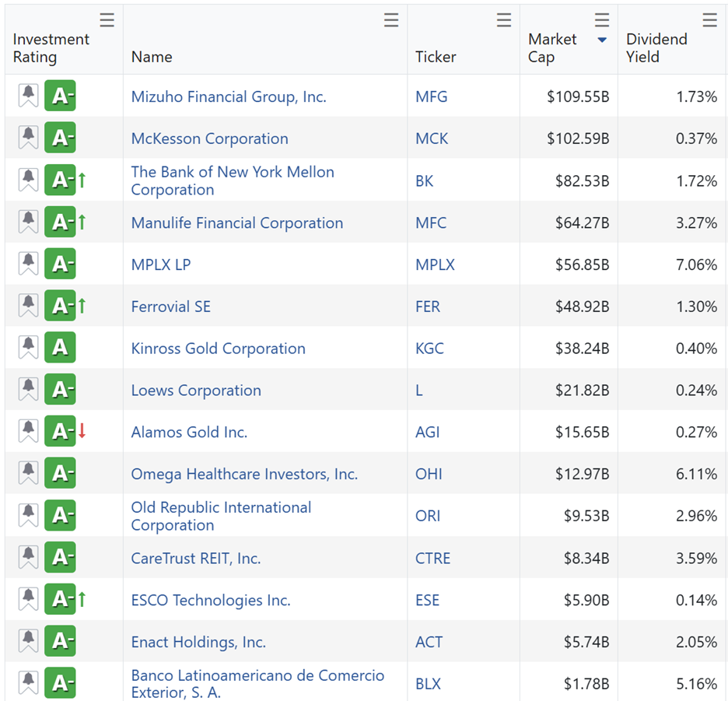The width and height of the screenshot is (728, 701).
Task: Open the Name column hamburger menu
Action: click(391, 20)
